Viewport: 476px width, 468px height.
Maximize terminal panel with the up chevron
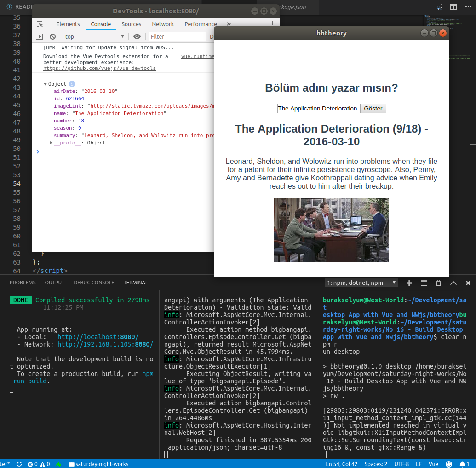coord(453,283)
